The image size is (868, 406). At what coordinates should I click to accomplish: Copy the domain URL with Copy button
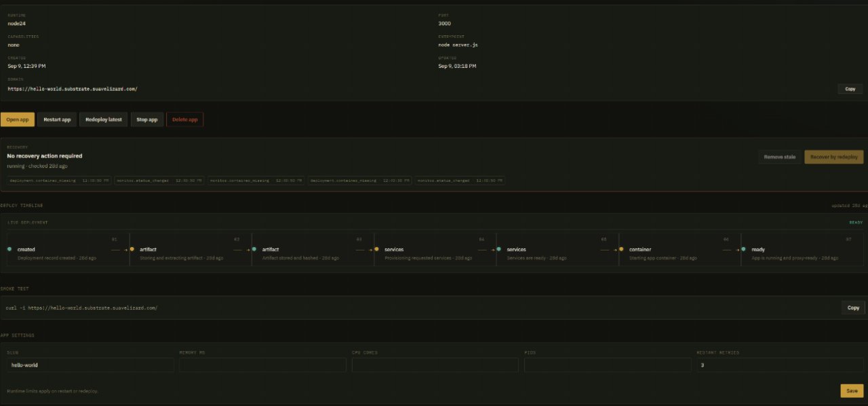point(850,89)
